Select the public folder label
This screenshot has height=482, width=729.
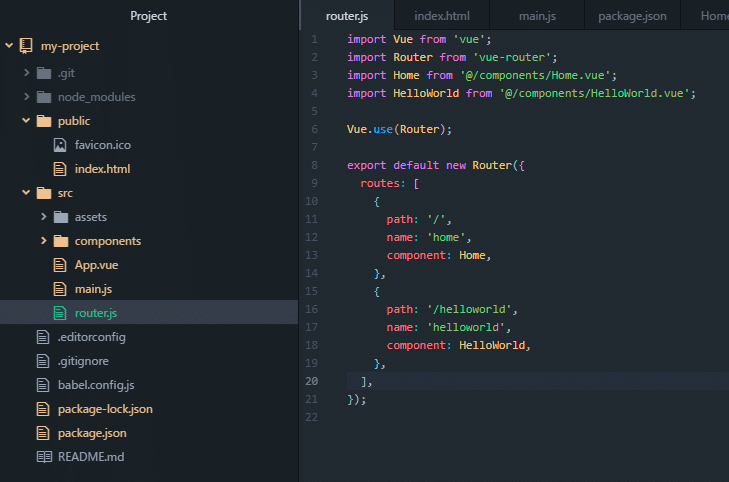[x=74, y=121]
